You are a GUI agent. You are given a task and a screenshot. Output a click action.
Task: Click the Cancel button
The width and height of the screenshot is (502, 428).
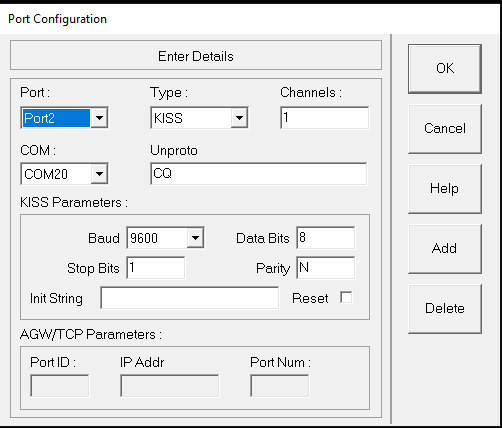coord(445,129)
